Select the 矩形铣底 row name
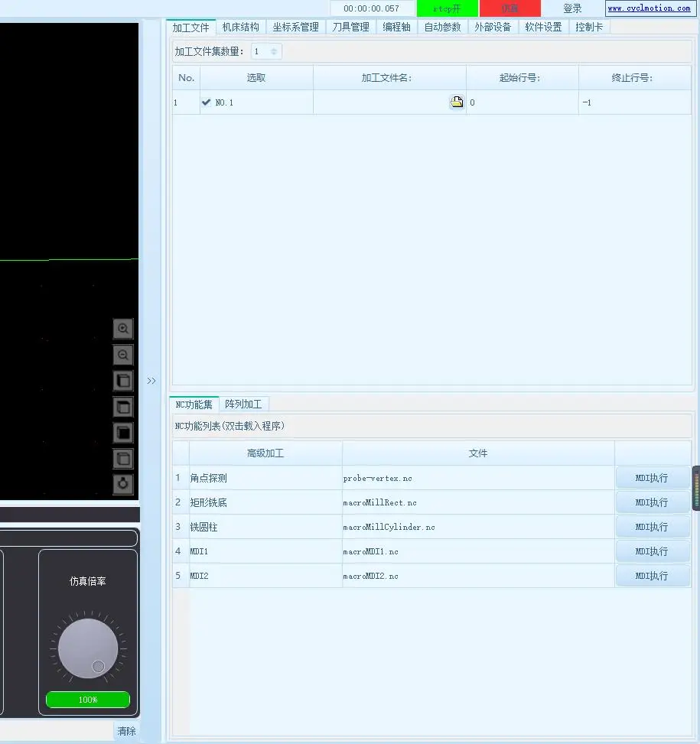 pos(265,502)
